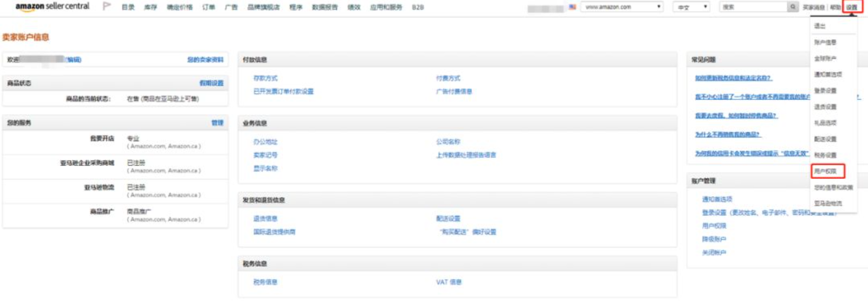Open the 库存 menu

pos(151,8)
